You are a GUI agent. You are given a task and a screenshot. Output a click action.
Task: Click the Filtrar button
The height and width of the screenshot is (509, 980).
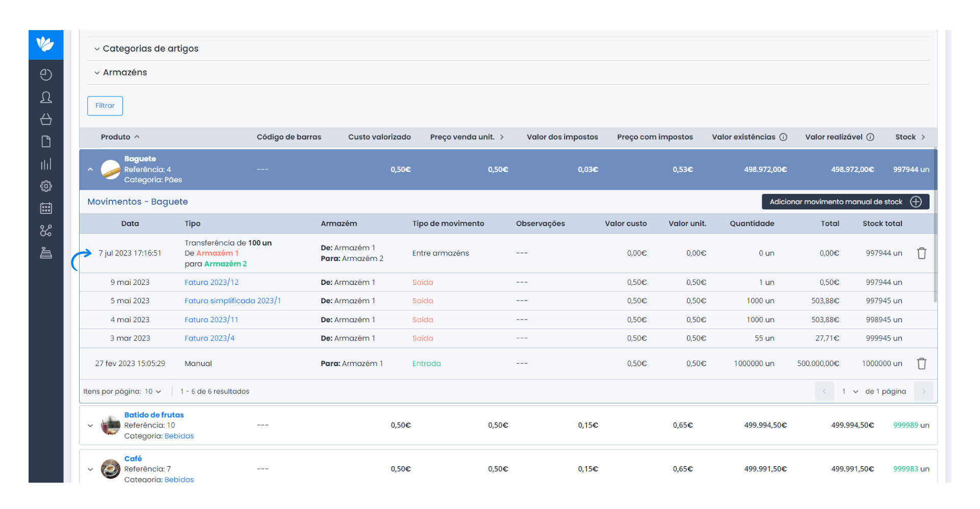coord(105,106)
